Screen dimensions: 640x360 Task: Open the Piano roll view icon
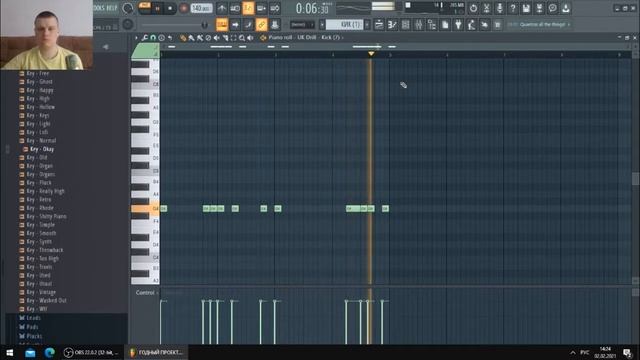pyautogui.click(x=392, y=24)
